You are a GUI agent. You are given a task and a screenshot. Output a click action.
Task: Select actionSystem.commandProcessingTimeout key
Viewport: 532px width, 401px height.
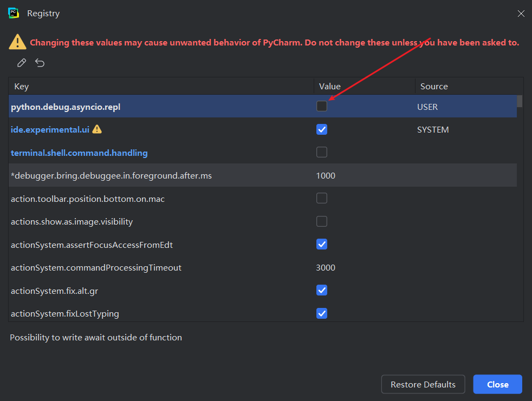(x=96, y=268)
